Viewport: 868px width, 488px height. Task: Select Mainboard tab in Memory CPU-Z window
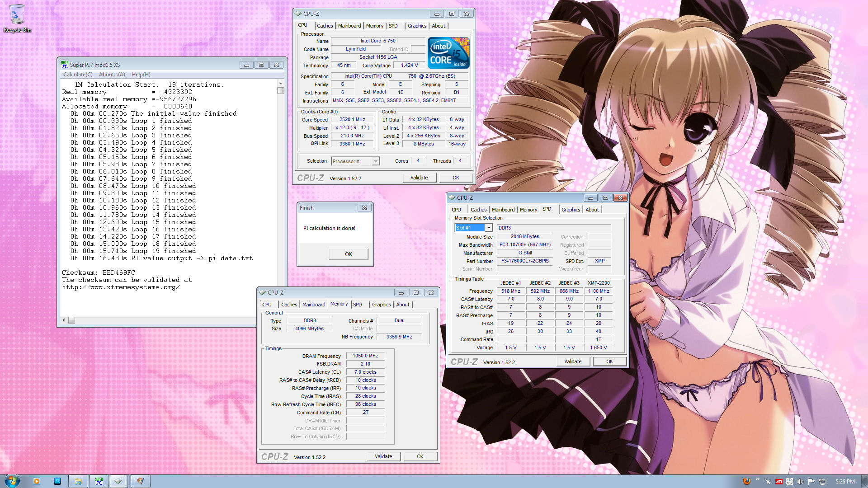tap(314, 305)
